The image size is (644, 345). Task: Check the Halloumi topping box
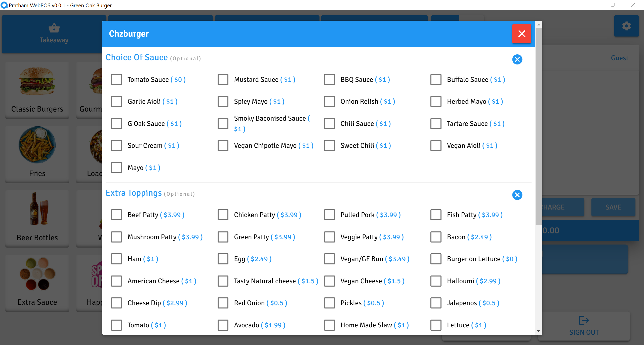click(x=436, y=281)
